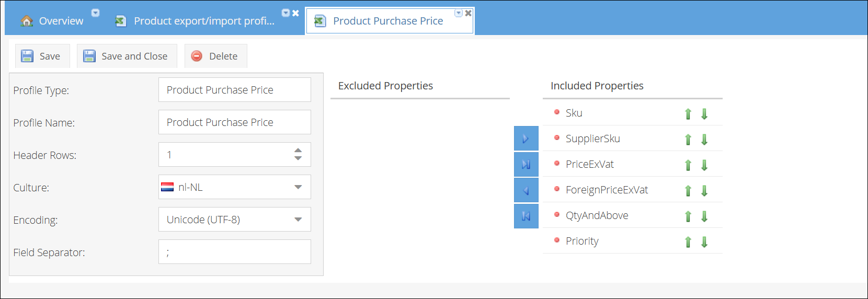Screen dimensions: 868x299
Task: Open Overview tab dropdown arrow
Action: pos(95,13)
